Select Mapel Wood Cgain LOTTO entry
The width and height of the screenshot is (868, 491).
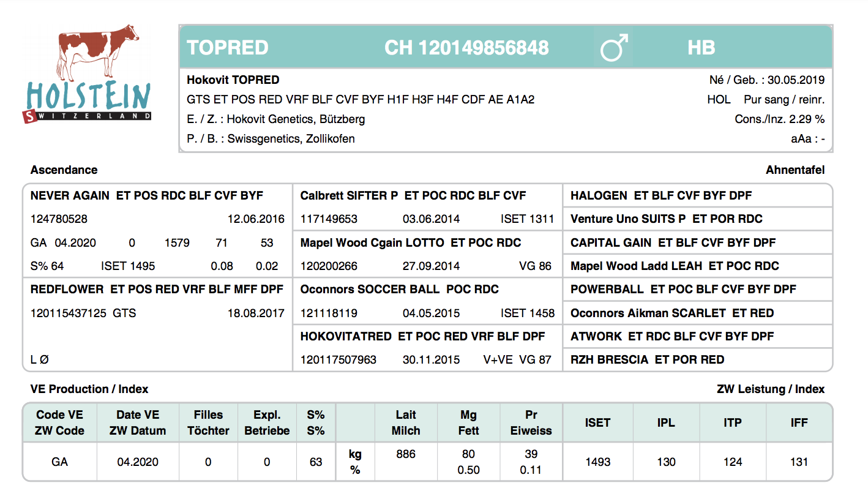(372, 243)
